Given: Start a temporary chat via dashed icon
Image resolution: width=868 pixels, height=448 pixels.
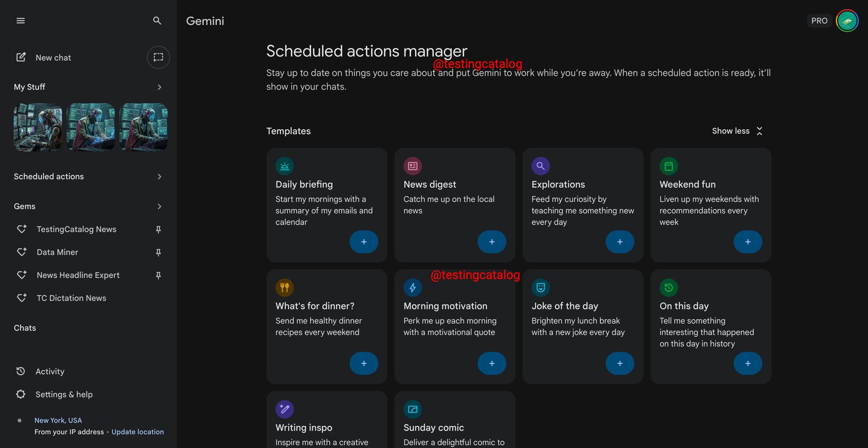Looking at the screenshot, I should [158, 57].
